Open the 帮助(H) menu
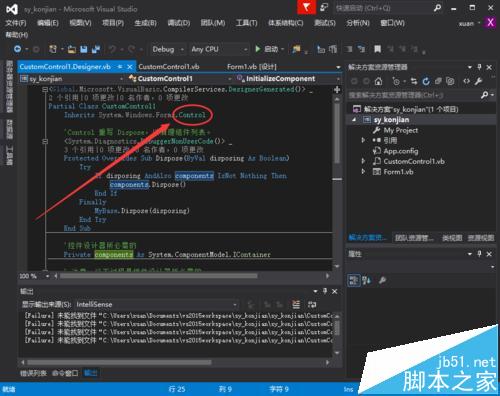Image resolution: width=500 pixels, height=396 pixels. point(17,35)
